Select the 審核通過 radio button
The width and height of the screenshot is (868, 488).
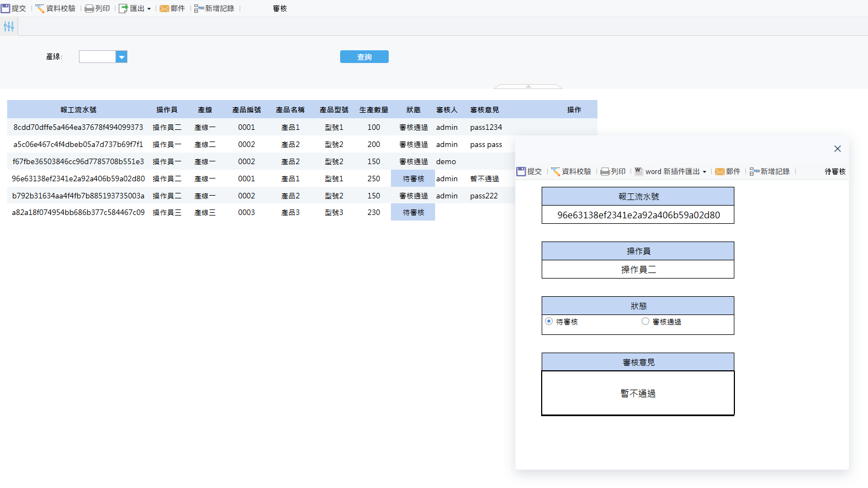[x=645, y=321]
